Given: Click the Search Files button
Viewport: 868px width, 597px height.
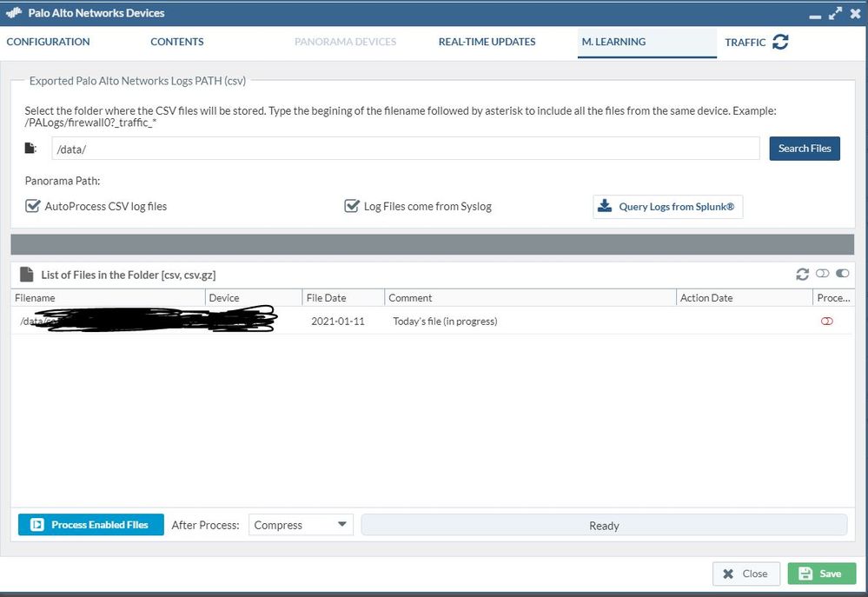Looking at the screenshot, I should point(805,149).
